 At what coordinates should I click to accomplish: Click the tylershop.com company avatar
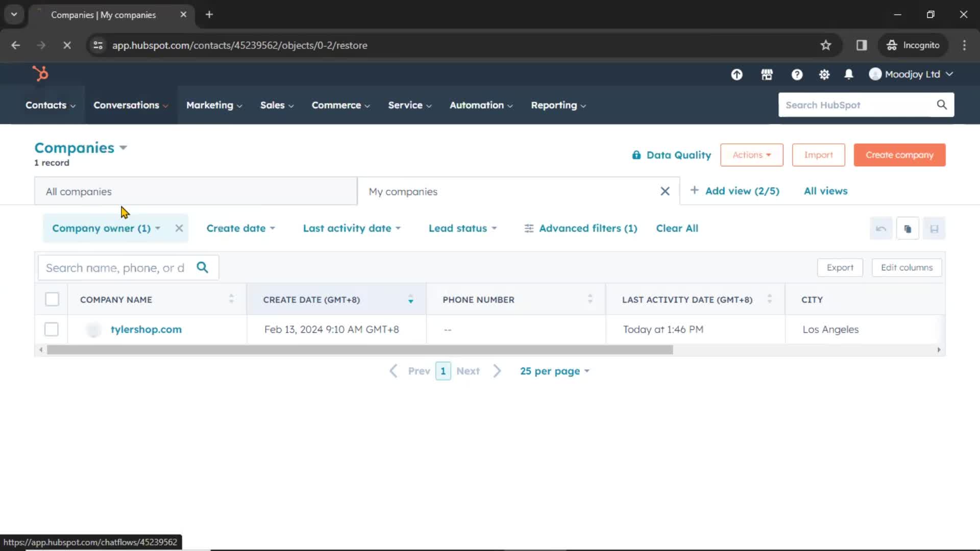tap(93, 330)
